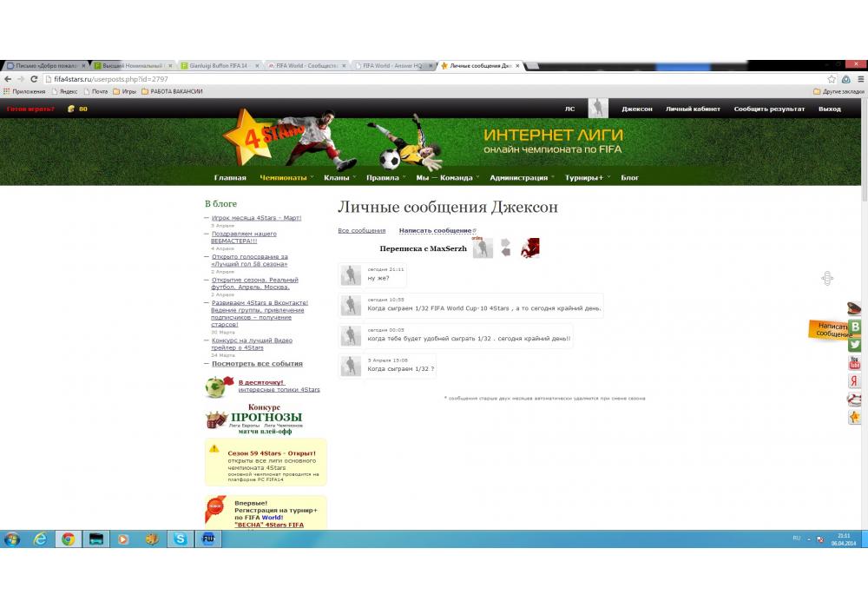Click Выход to log out
868x608 pixels.
(829, 109)
